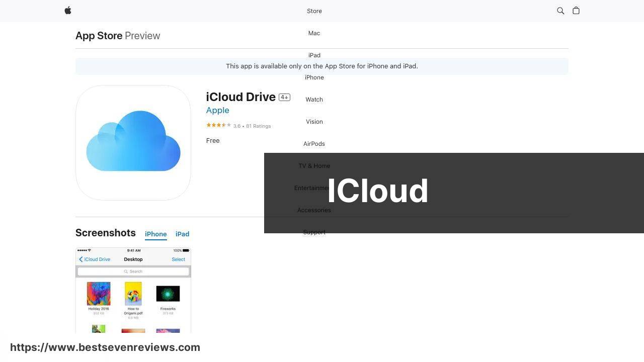Screen dimensions: 644x362
Task: Select iPhone in the navigation menu
Action: 314,77
